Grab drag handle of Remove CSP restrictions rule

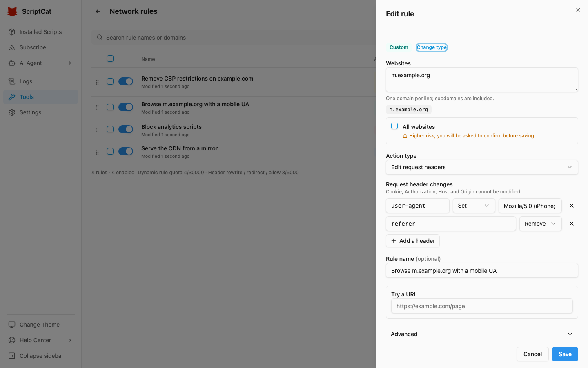pyautogui.click(x=97, y=82)
